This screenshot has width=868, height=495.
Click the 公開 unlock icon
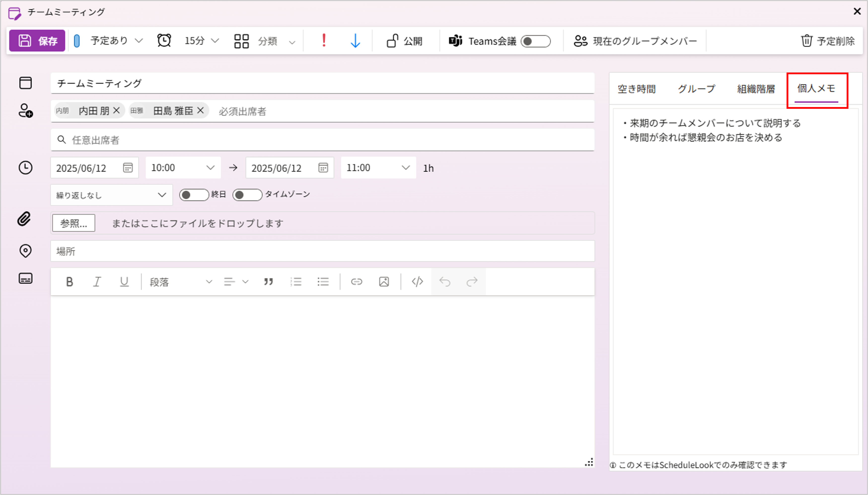coord(393,41)
